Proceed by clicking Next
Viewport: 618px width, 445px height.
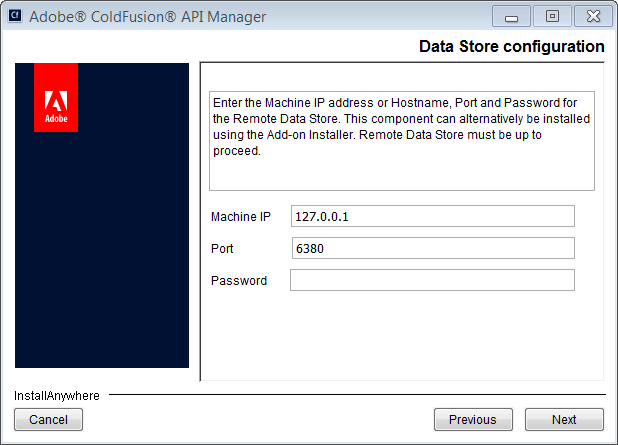click(x=564, y=420)
